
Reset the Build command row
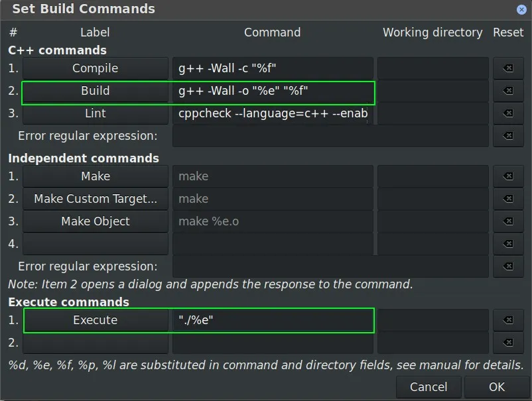click(508, 91)
